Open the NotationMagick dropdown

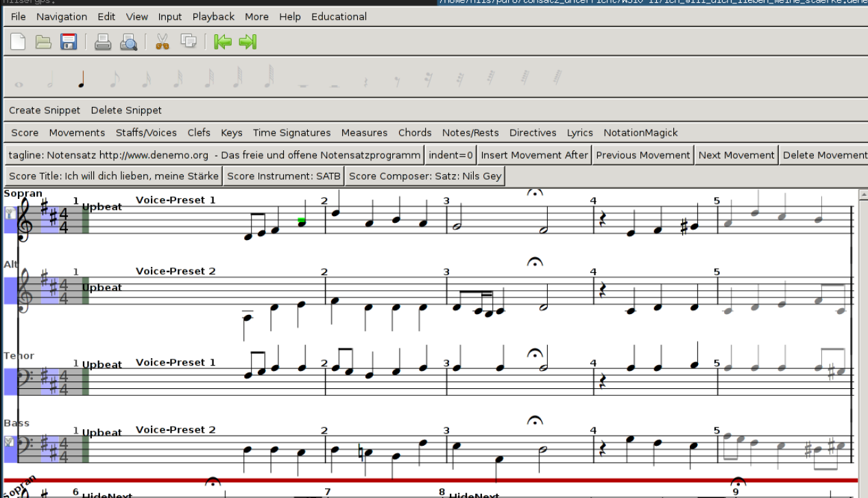640,132
